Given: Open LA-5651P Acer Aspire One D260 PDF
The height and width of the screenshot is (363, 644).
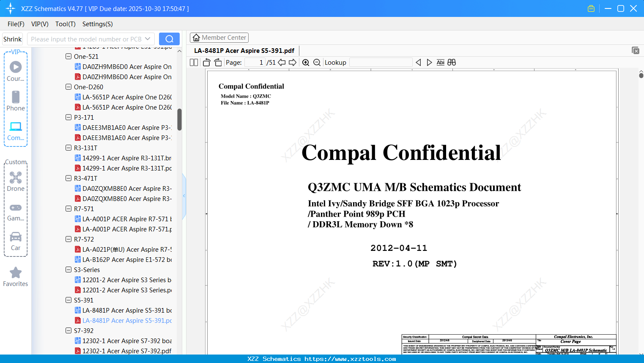Looking at the screenshot, I should point(123,107).
